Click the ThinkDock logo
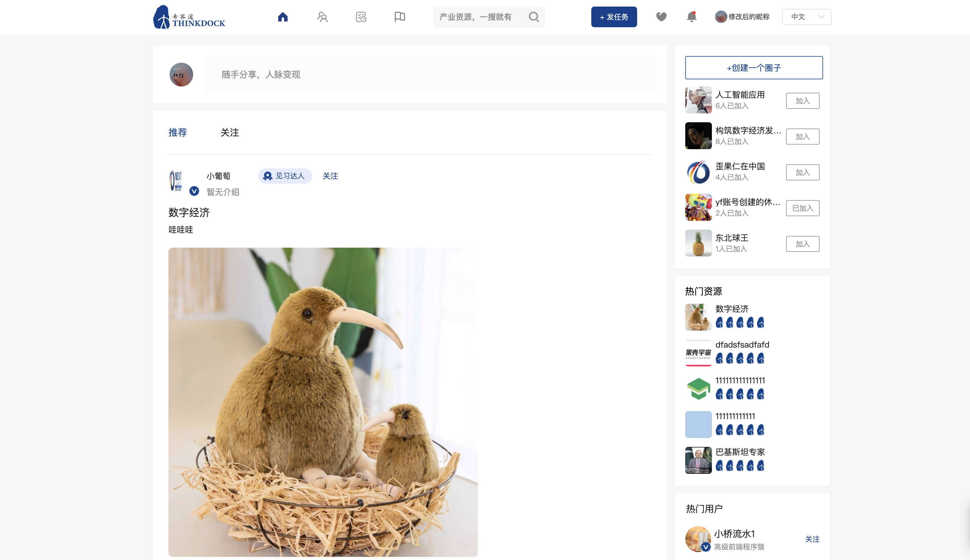Screen dimensions: 970x560 189,17
